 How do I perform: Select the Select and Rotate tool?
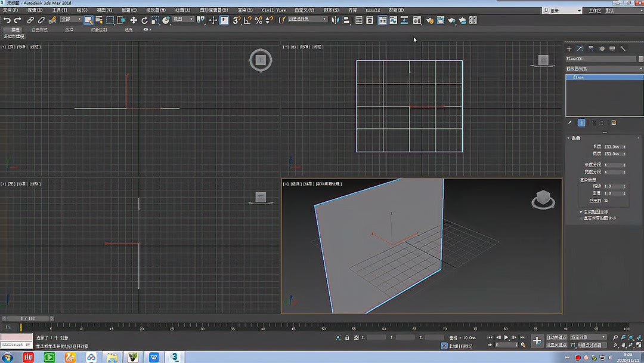145,20
